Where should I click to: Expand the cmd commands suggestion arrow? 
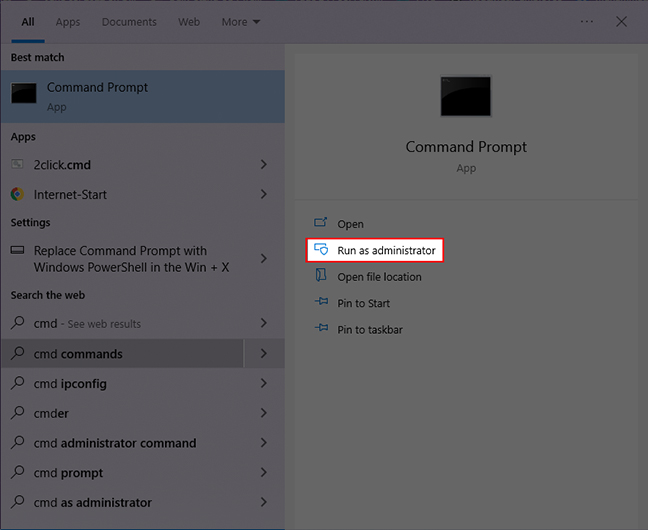click(263, 353)
